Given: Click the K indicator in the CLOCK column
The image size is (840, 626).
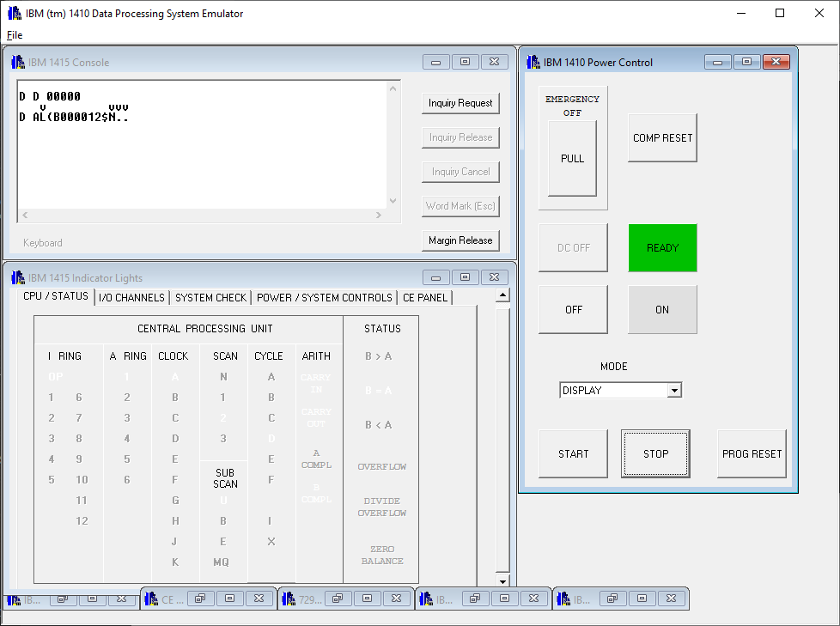Looking at the screenshot, I should [175, 562].
